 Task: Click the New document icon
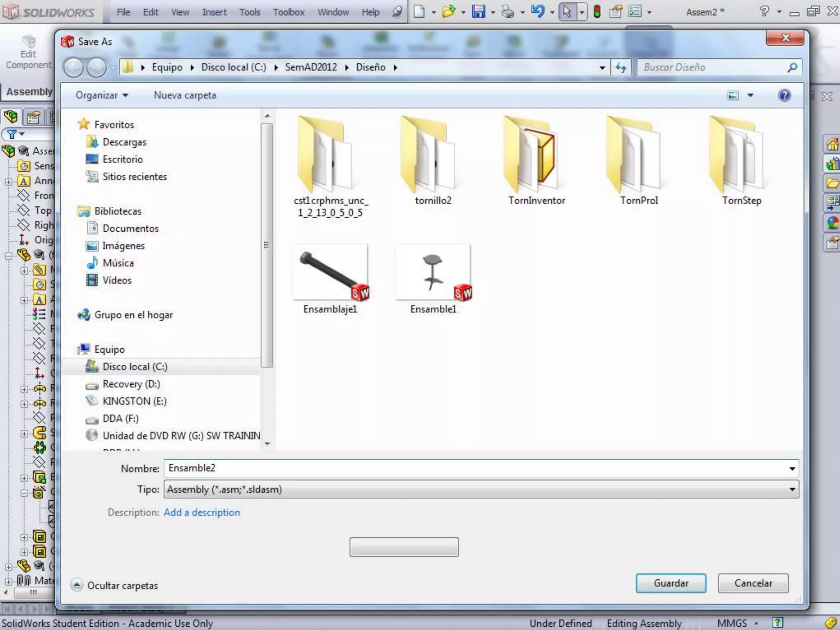[419, 11]
